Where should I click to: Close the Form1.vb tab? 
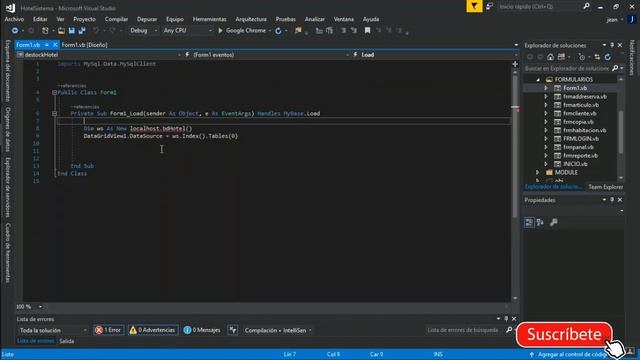(x=55, y=45)
